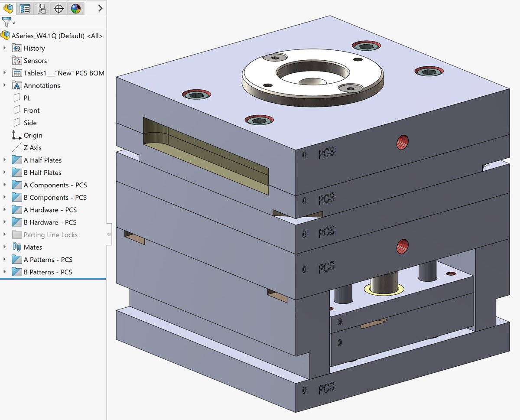Expand the A Half Plates folder
520x420 pixels.
4,160
